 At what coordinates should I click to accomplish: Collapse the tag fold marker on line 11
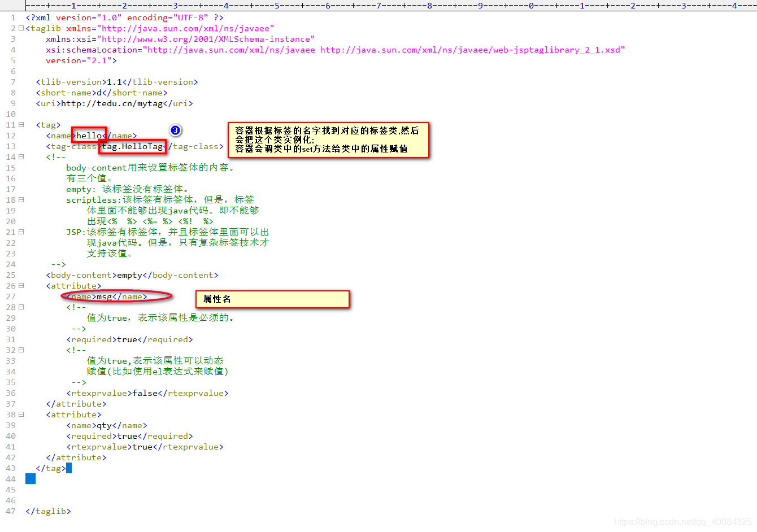pos(21,125)
